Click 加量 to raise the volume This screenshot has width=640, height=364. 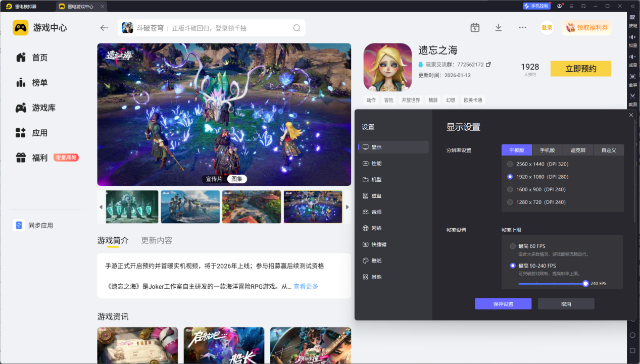[x=632, y=40]
